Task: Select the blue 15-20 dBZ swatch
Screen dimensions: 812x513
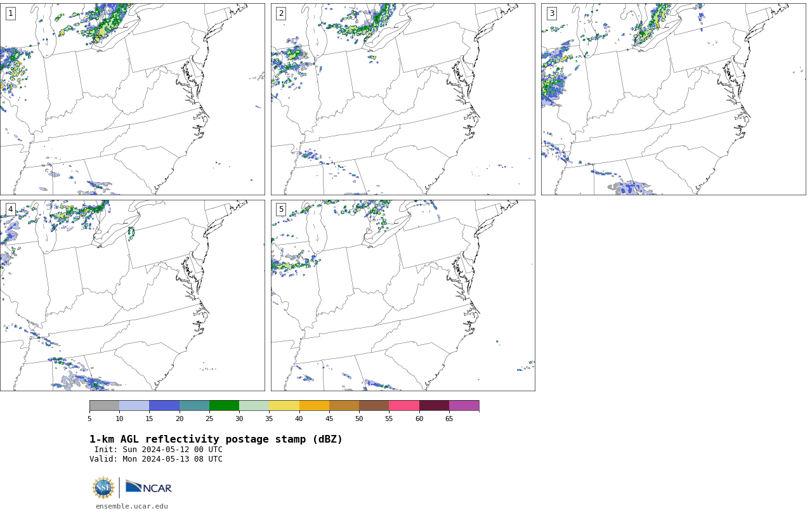Action: tap(164, 406)
